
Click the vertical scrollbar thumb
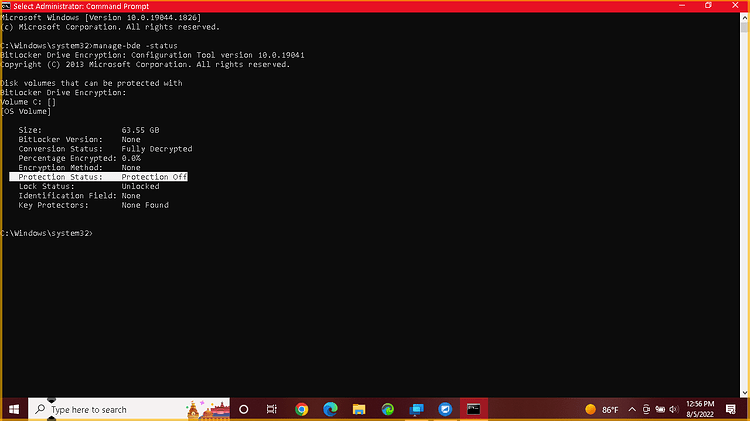744,27
